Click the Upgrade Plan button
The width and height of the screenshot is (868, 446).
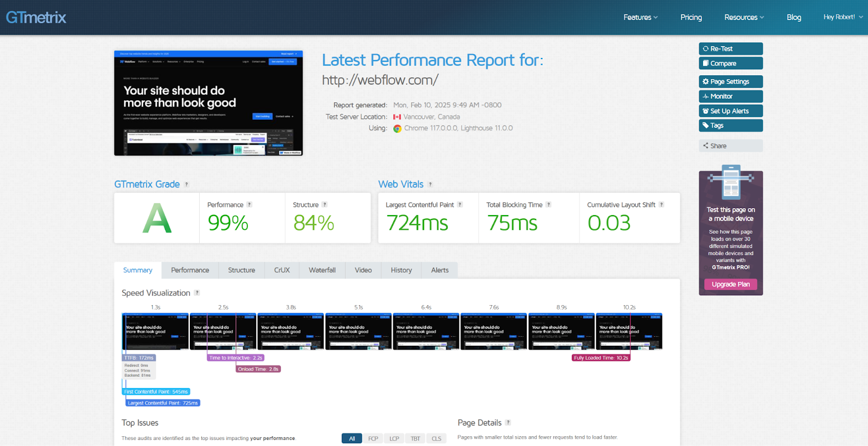coord(730,285)
